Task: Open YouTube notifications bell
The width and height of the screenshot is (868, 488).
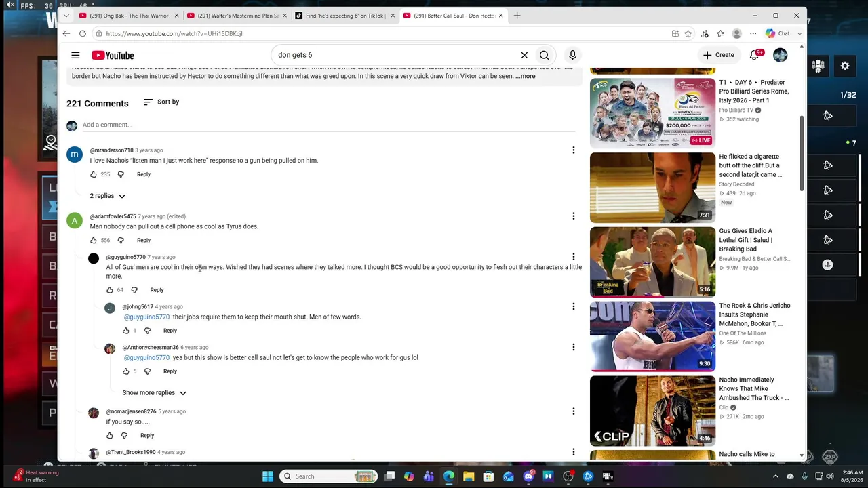Action: point(755,55)
